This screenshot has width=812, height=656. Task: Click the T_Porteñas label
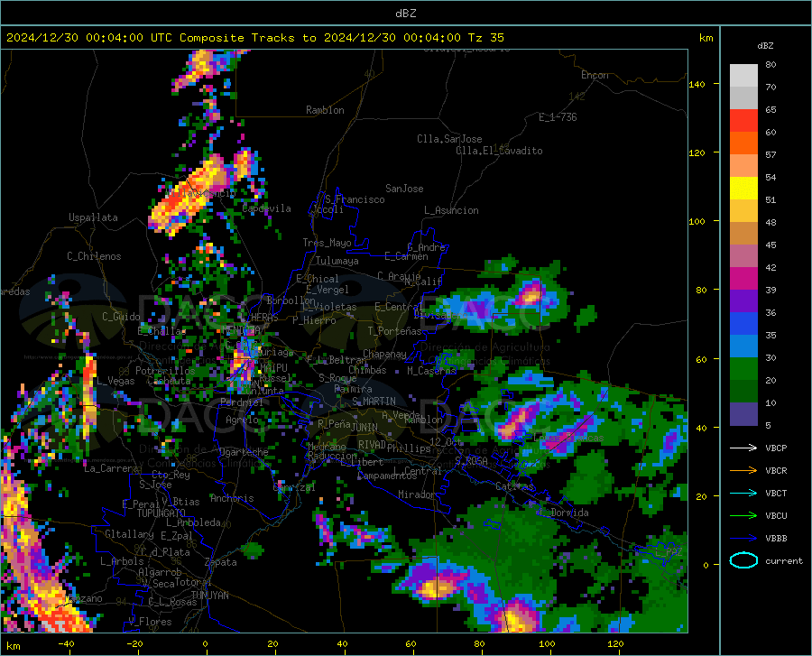coord(394,331)
